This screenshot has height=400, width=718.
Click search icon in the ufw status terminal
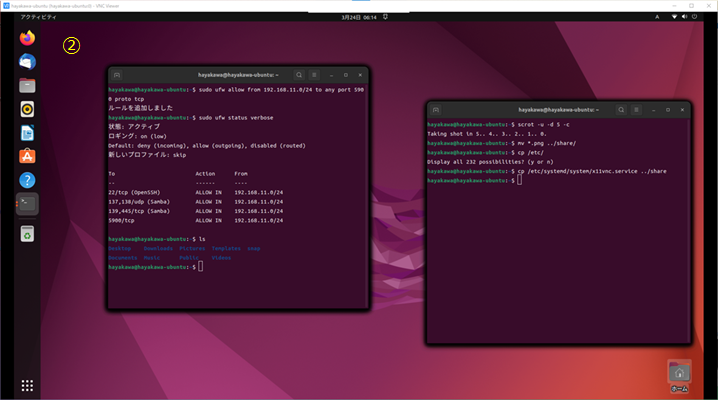[x=297, y=75]
